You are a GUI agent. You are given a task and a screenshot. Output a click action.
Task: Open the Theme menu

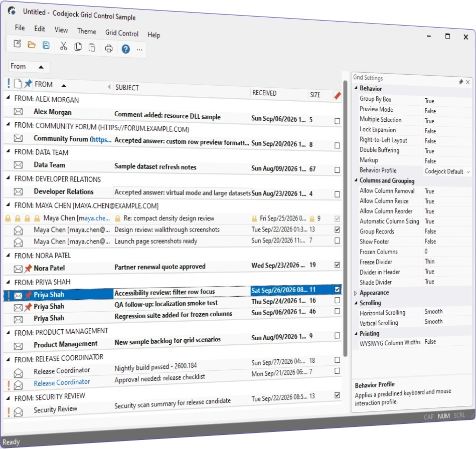coord(86,31)
